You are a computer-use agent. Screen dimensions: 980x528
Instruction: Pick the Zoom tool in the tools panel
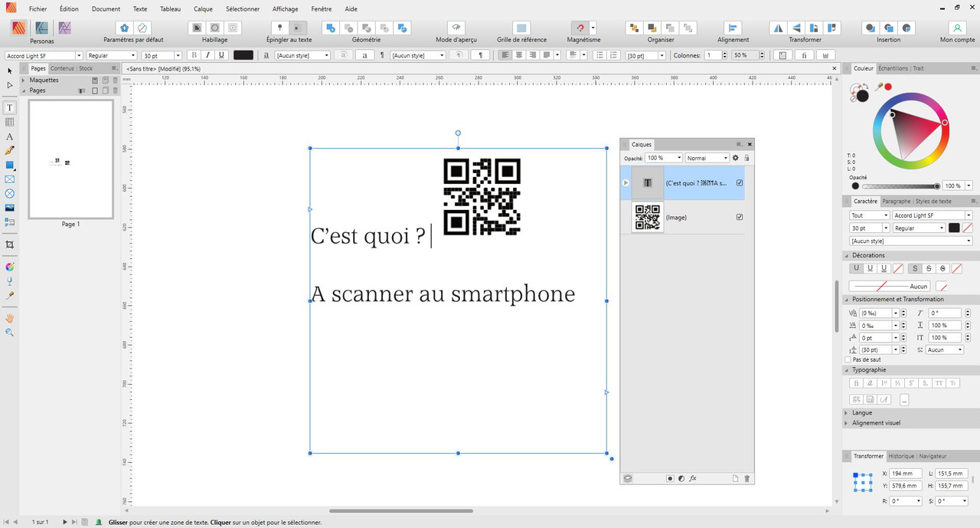[9, 333]
